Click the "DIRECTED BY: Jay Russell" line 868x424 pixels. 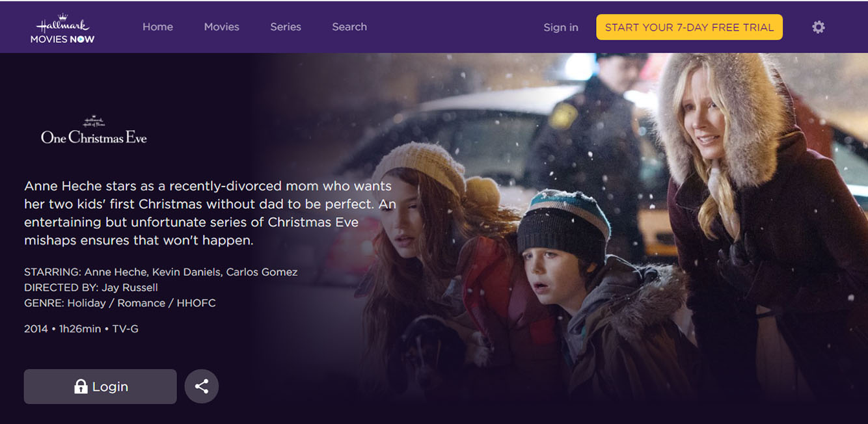point(91,287)
